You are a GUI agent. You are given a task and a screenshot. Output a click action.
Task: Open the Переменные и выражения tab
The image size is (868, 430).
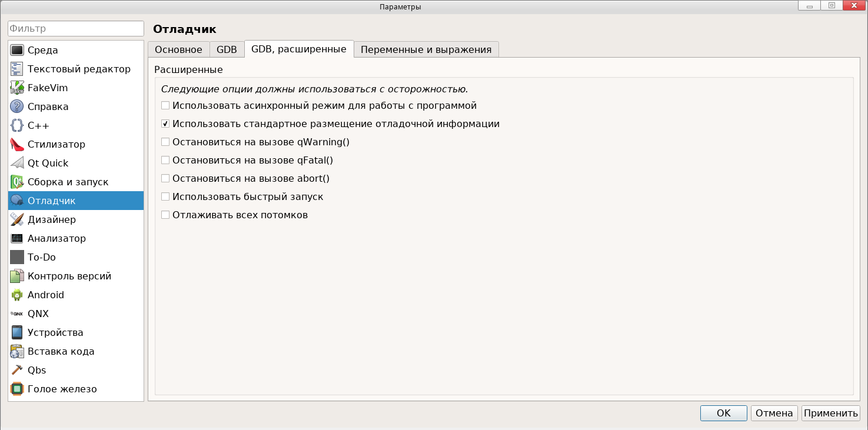coord(426,50)
